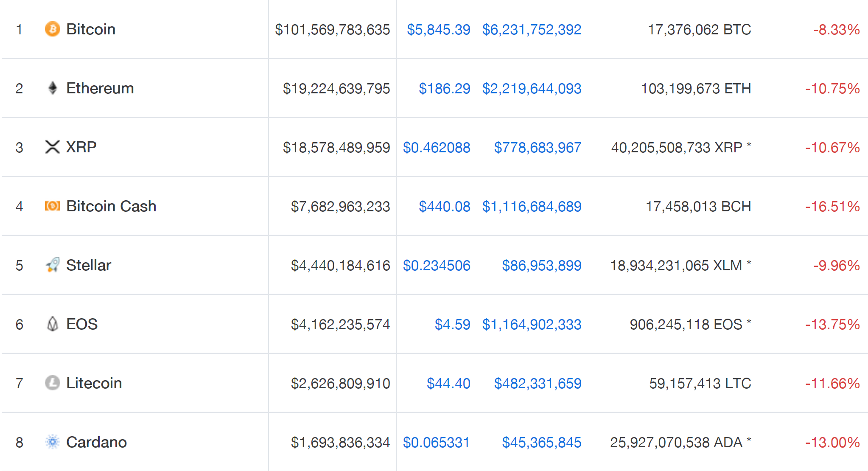Click EOS change -13.75%
The height and width of the screenshot is (471, 868).
point(833,324)
